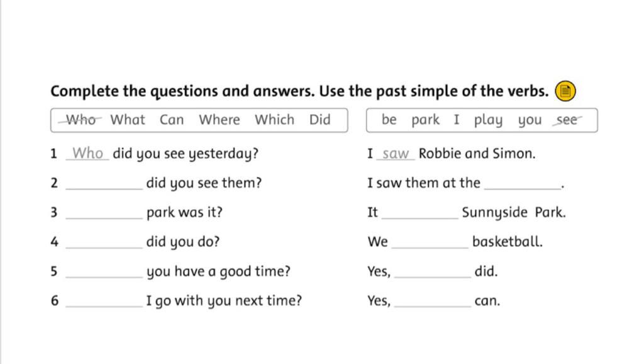Click the blank before 'Sunnyside Park'

coord(419,213)
